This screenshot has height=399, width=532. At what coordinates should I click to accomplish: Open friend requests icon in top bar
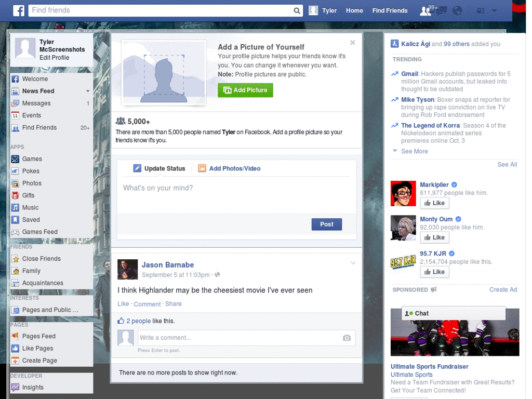tap(426, 11)
